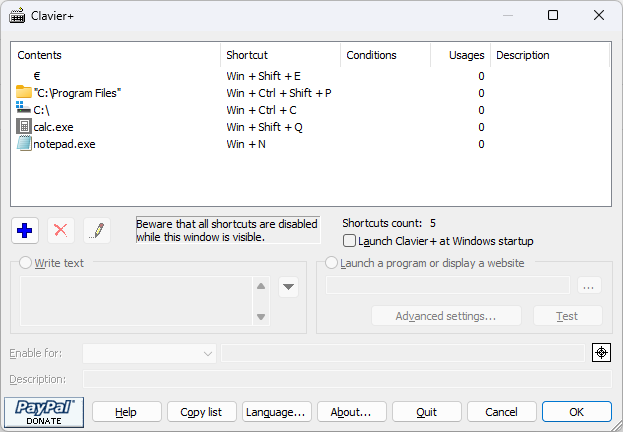The height and width of the screenshot is (432, 623).
Task: Select the Write text radio button
Action: click(26, 263)
